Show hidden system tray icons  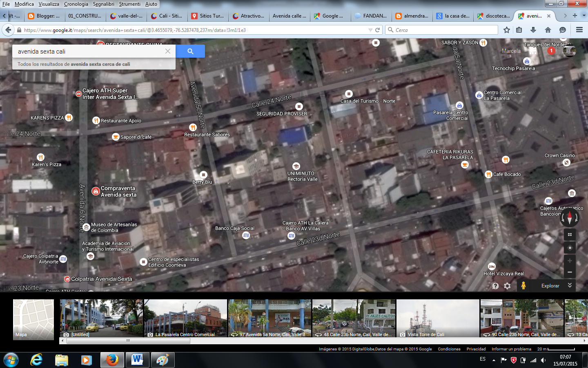pos(494,360)
